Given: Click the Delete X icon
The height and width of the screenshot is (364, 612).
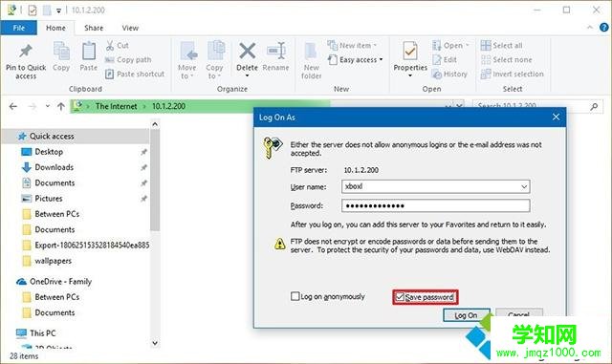Looking at the screenshot, I should tap(248, 51).
